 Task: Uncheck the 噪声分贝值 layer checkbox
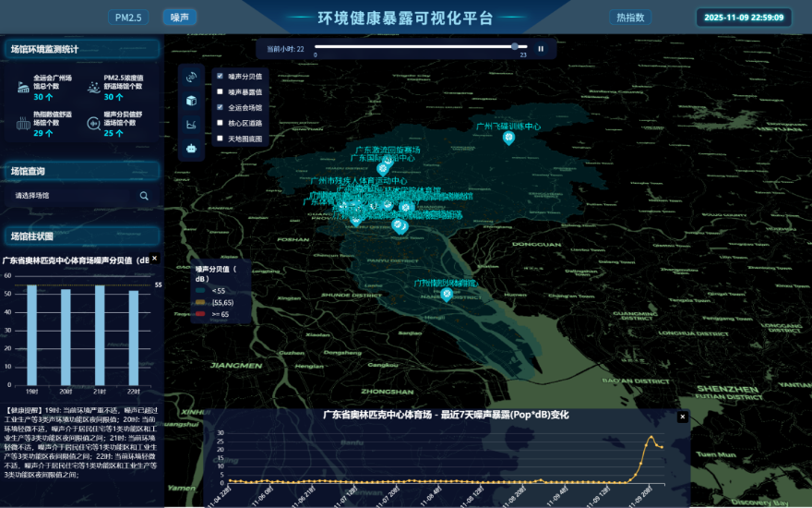220,76
